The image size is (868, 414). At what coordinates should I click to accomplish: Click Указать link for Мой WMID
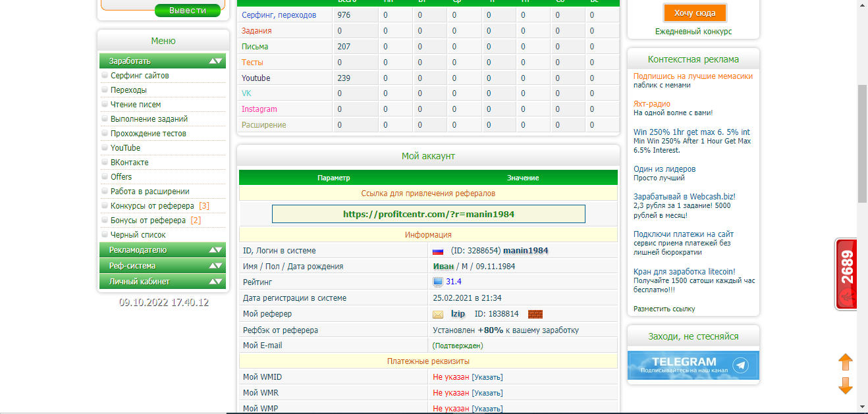tap(487, 377)
